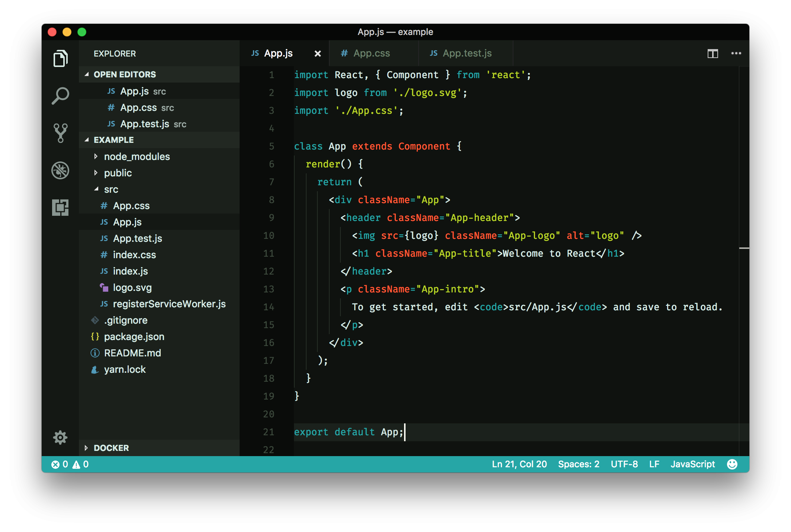Open the Explorer view in activity bar
This screenshot has width=791, height=532.
point(60,58)
